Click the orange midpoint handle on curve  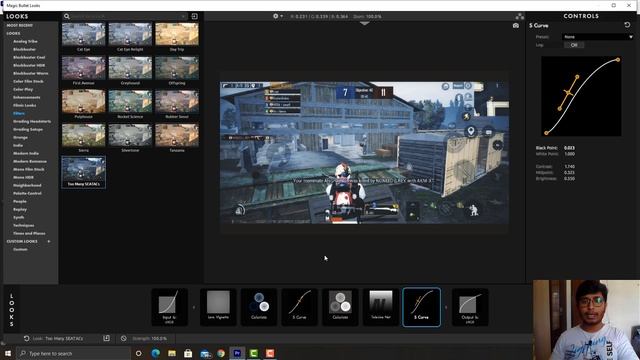click(x=568, y=93)
